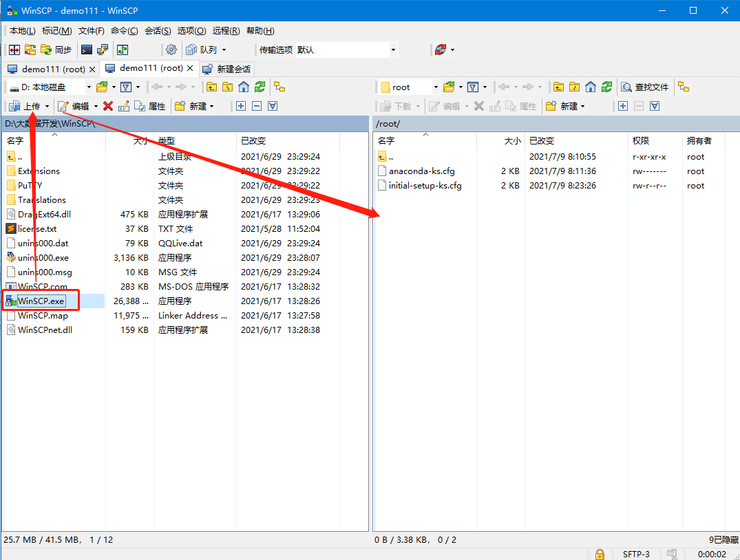The width and height of the screenshot is (740, 560).
Task: Click the local panel filter icon
Action: click(x=126, y=87)
